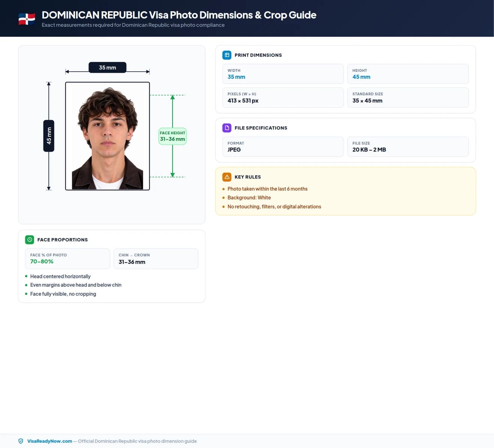
Task: Click the orange Key Rules warning icon
Action: 227,177
